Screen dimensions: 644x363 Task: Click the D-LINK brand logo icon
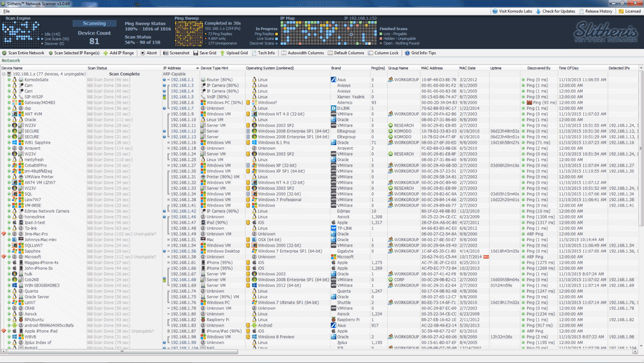click(333, 109)
